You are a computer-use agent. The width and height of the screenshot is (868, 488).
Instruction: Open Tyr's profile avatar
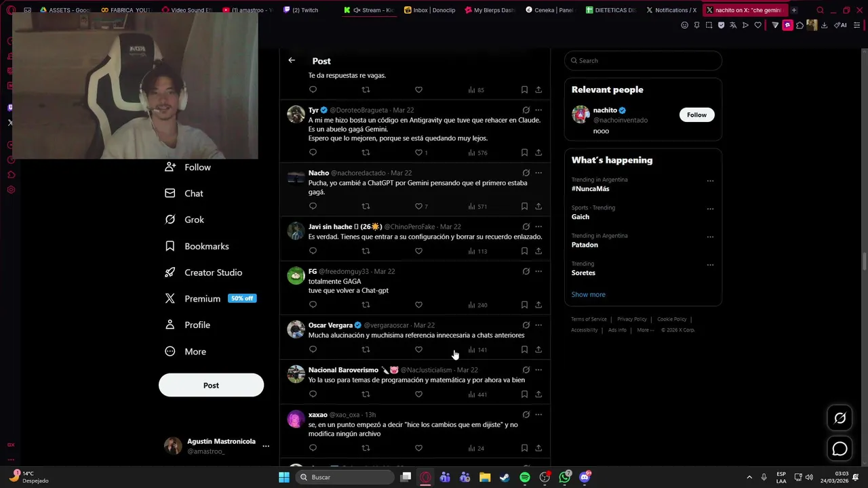point(296,114)
